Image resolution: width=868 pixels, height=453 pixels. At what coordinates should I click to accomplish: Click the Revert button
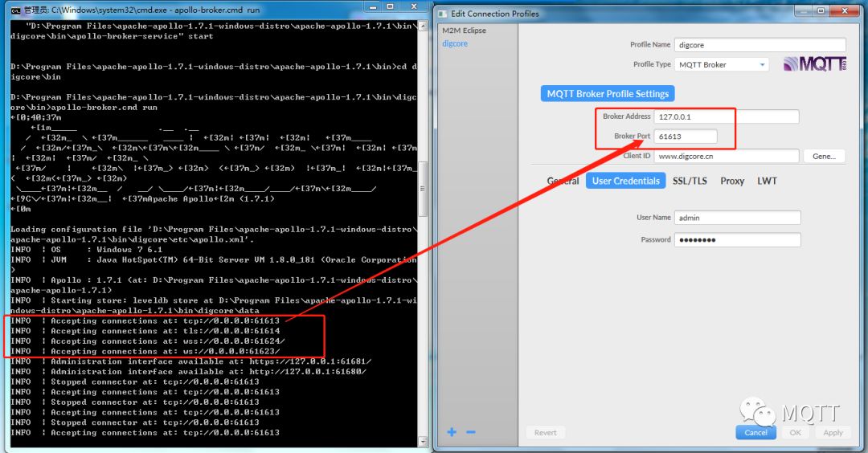coord(545,433)
